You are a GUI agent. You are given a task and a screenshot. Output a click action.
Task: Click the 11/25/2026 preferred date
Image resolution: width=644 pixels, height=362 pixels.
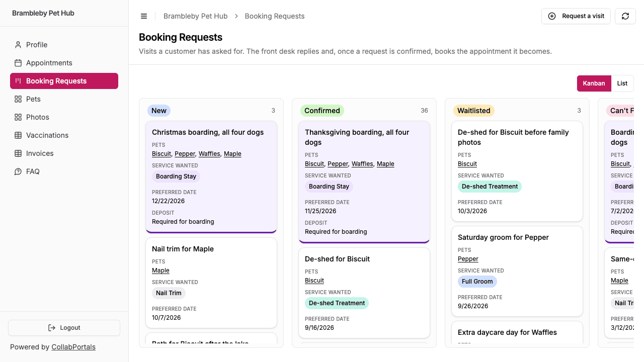320,211
